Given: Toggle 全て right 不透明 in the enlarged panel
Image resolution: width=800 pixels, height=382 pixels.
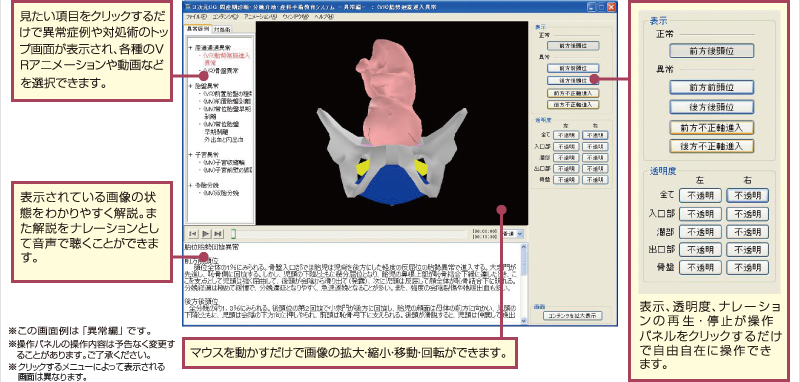Looking at the screenshot, I should [747, 195].
